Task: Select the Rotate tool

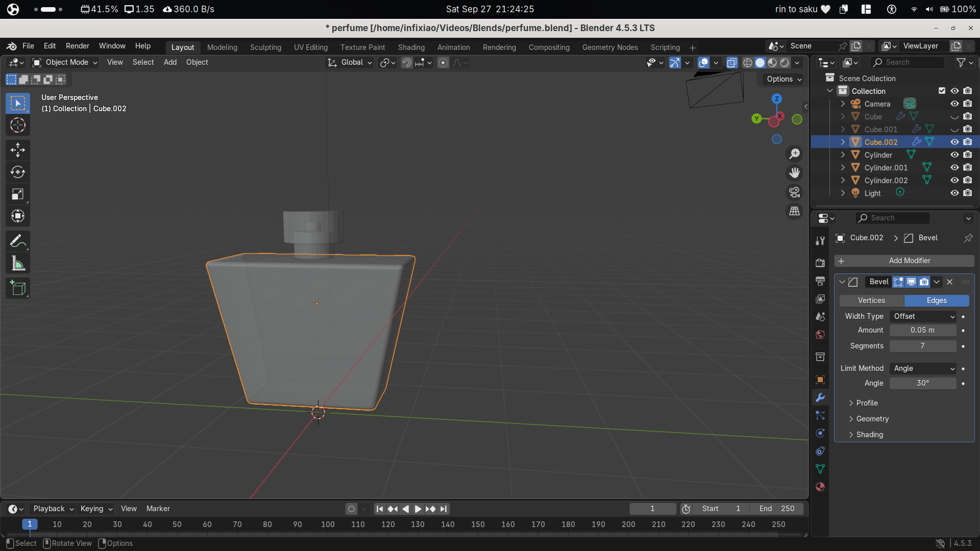Action: pyautogui.click(x=18, y=172)
